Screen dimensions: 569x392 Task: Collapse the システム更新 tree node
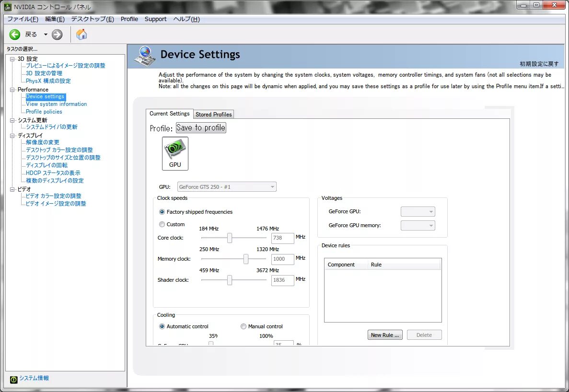click(x=12, y=120)
